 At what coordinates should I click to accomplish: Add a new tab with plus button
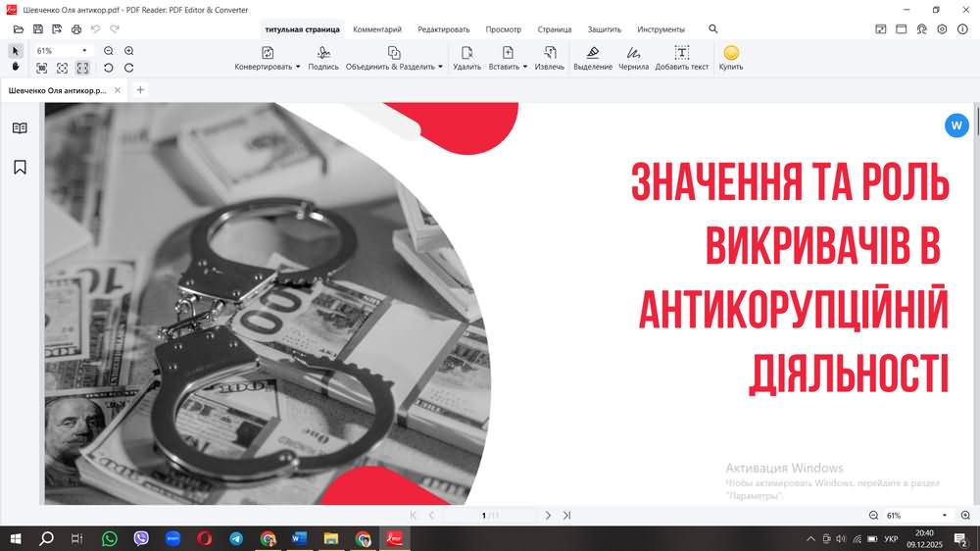(x=140, y=90)
